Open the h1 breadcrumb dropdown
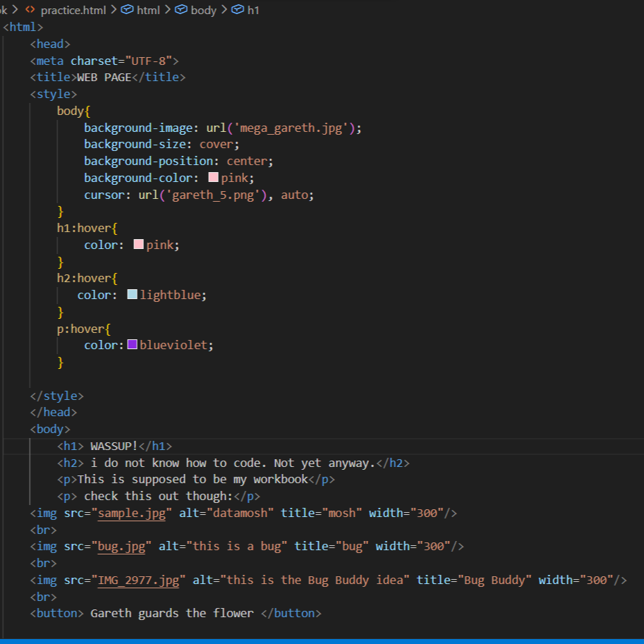The width and height of the screenshot is (644, 644). pos(252,11)
